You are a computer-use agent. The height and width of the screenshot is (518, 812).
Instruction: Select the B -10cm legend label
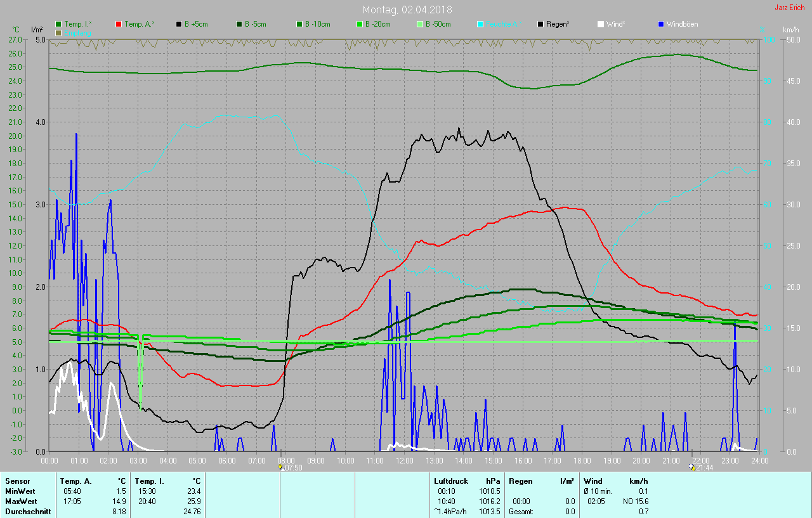(x=317, y=24)
